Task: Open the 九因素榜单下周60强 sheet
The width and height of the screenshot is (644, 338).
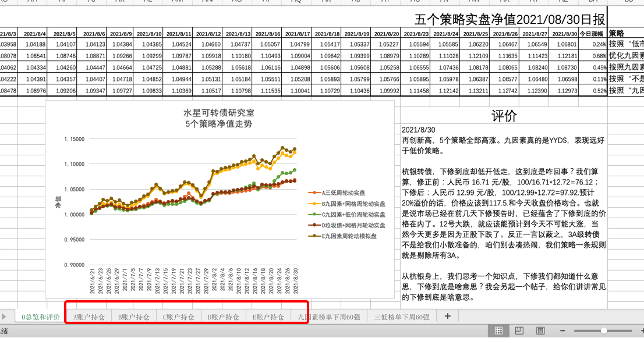Action: pos(329,317)
